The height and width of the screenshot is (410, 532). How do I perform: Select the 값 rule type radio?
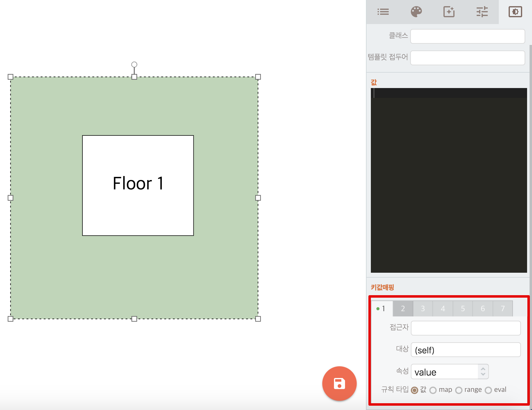pyautogui.click(x=415, y=390)
